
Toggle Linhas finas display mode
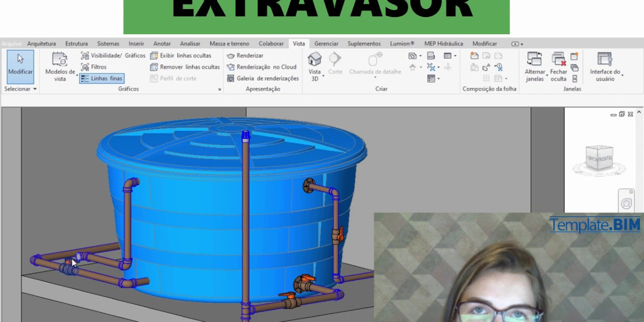[x=102, y=78]
